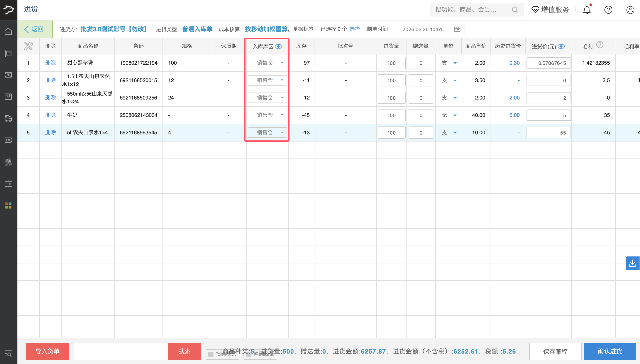Open sidebar settings sliders icon
This screenshot has height=364, width=640.
click(x=8, y=184)
